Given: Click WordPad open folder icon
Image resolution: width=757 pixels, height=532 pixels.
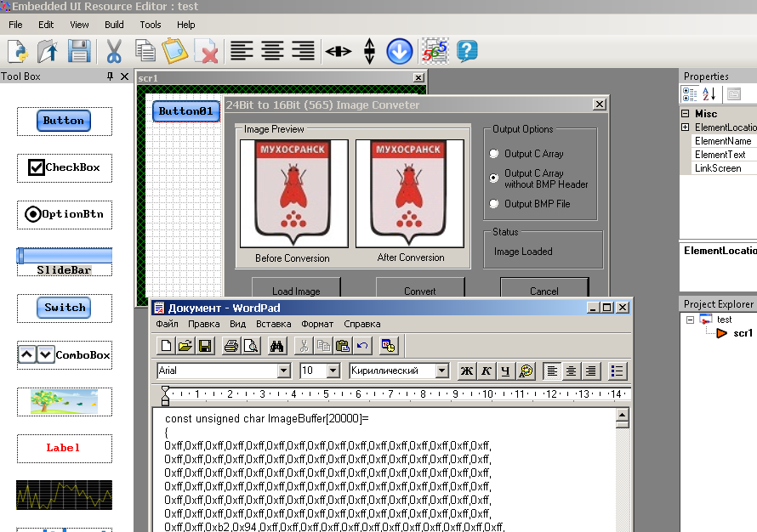Looking at the screenshot, I should (x=185, y=346).
